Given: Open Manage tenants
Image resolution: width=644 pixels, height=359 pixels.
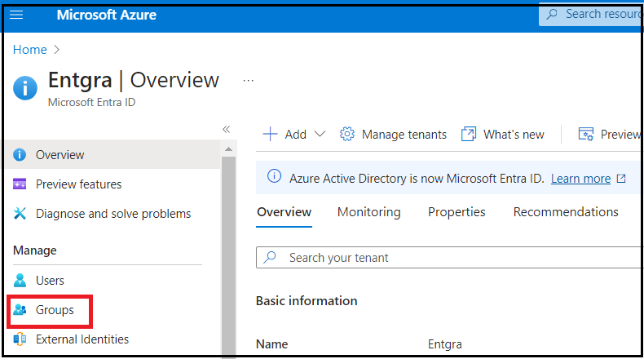Looking at the screenshot, I should [404, 135].
